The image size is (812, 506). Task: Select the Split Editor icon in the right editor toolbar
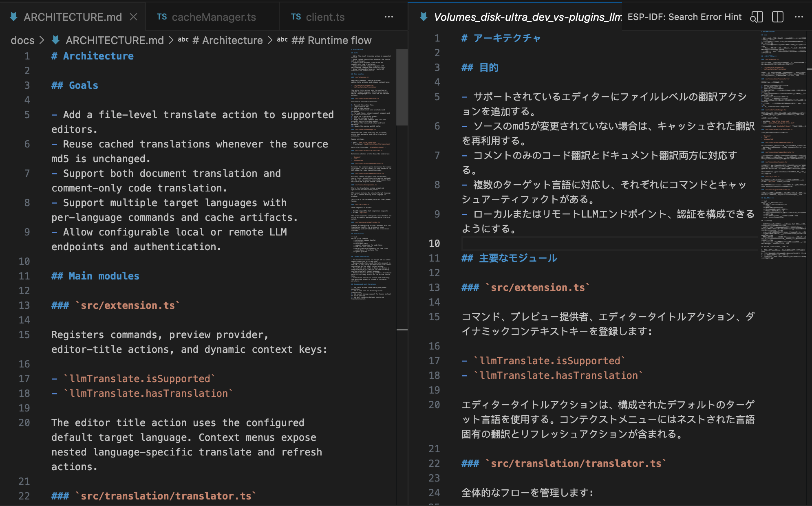778,17
